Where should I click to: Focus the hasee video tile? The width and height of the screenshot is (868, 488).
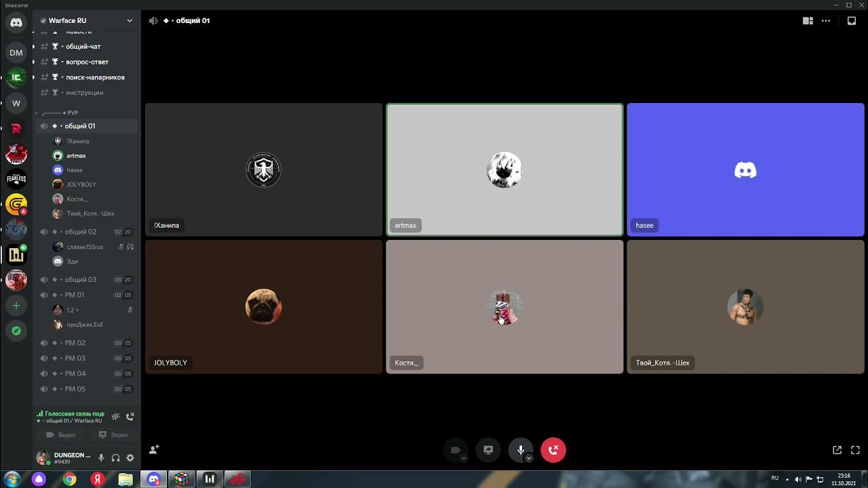click(x=745, y=169)
